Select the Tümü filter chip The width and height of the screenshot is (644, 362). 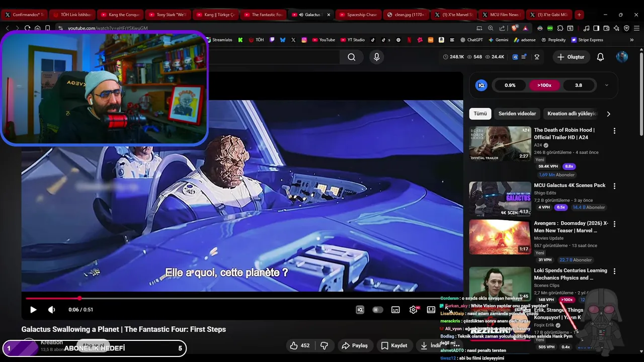pyautogui.click(x=480, y=114)
